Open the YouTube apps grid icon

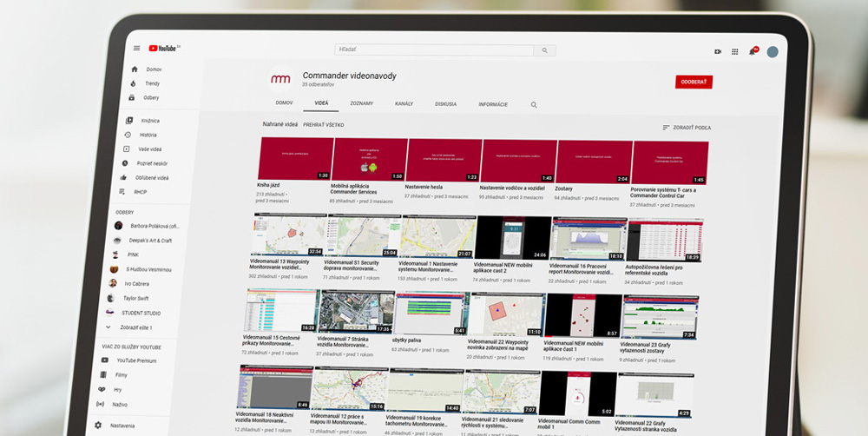(734, 51)
